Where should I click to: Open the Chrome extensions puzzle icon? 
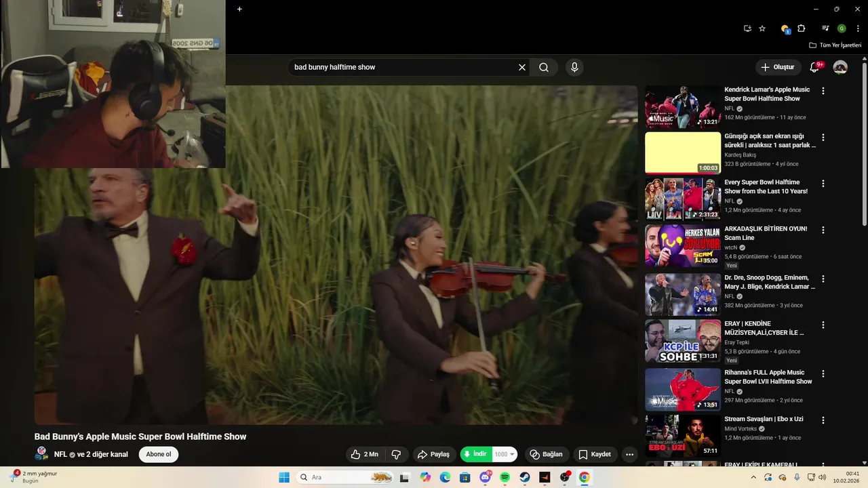pos(802,28)
